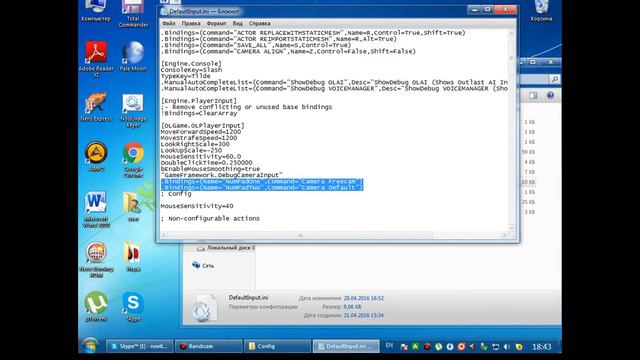Open Google Chrome desktop shortcut
The width and height of the screenshot is (640, 360).
click(x=133, y=159)
